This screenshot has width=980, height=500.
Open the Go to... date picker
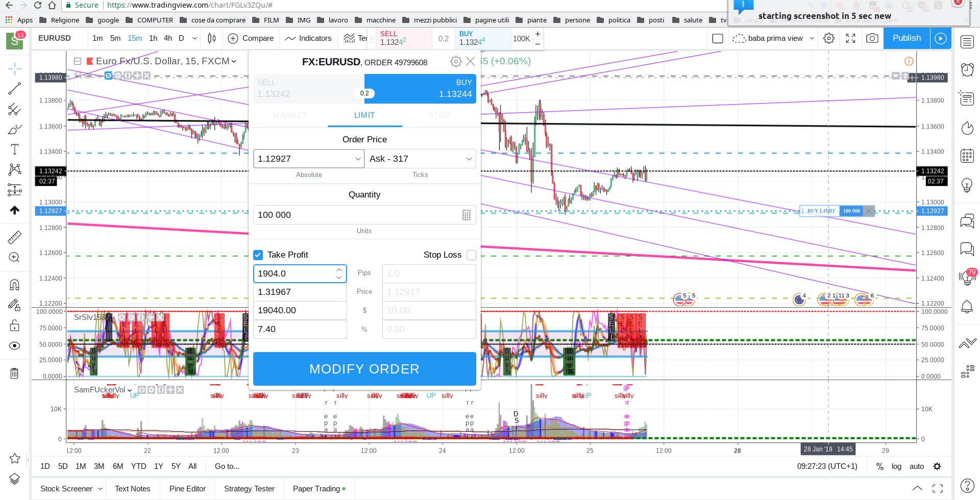[227, 466]
